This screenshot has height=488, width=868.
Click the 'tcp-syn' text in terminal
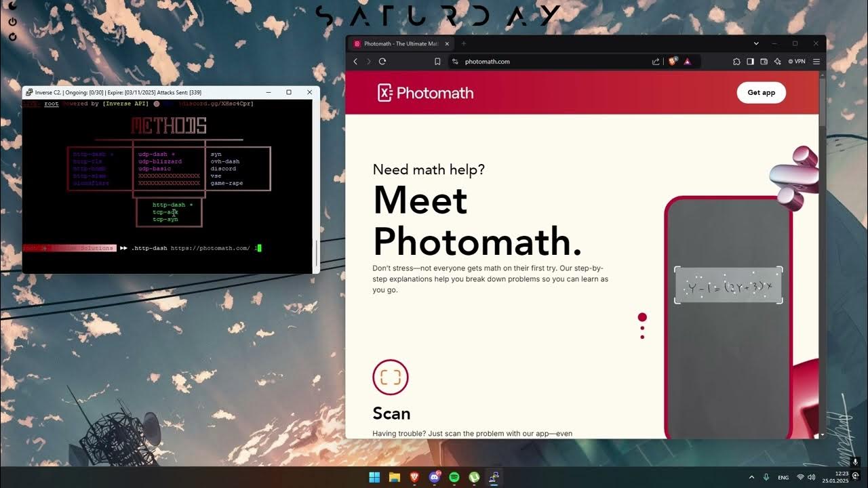[165, 219]
